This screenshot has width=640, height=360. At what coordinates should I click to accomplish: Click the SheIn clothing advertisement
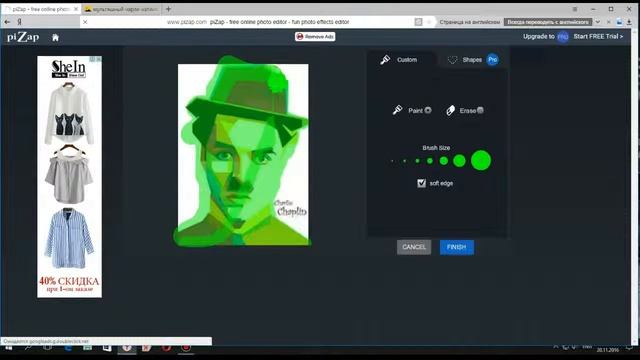click(x=69, y=177)
